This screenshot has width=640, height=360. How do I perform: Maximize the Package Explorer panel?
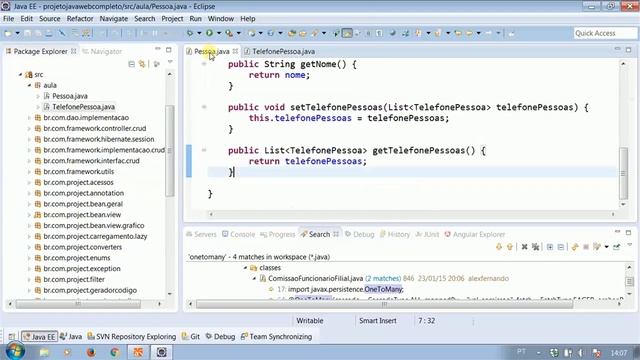click(x=169, y=49)
